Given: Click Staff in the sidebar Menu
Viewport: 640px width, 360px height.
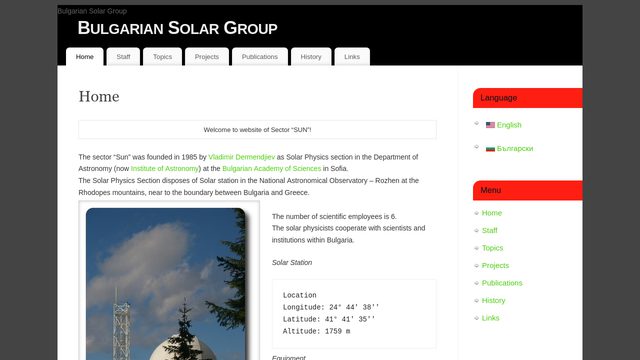Looking at the screenshot, I should [489, 231].
